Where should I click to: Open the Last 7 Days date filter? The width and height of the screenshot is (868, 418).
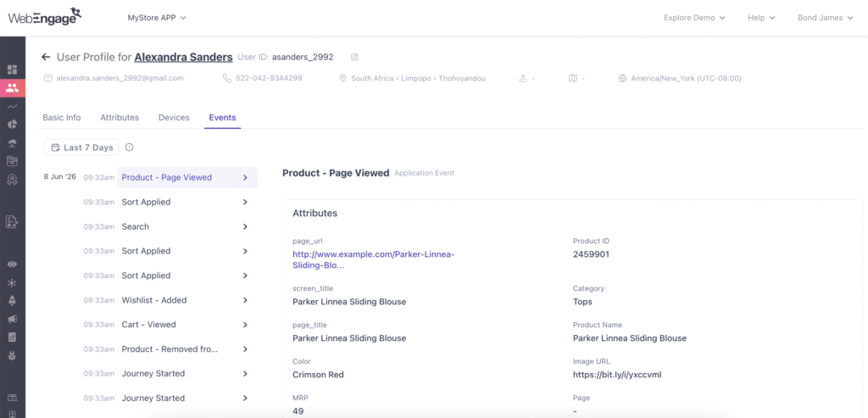[81, 148]
